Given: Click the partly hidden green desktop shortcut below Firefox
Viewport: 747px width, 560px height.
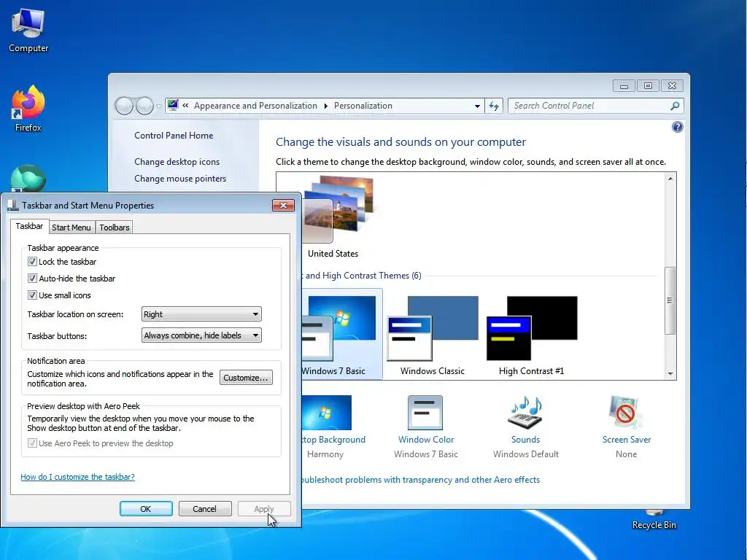Looking at the screenshot, I should [28, 179].
